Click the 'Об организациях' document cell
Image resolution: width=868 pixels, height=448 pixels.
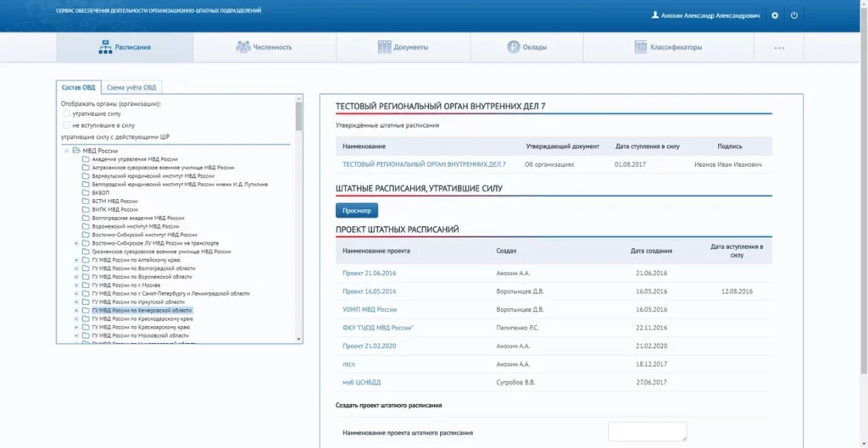pos(549,164)
